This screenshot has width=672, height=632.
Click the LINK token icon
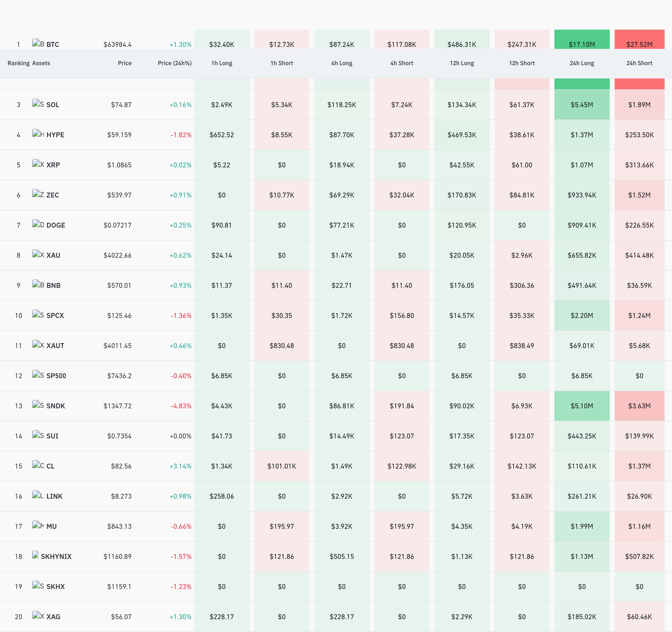pyautogui.click(x=38, y=495)
